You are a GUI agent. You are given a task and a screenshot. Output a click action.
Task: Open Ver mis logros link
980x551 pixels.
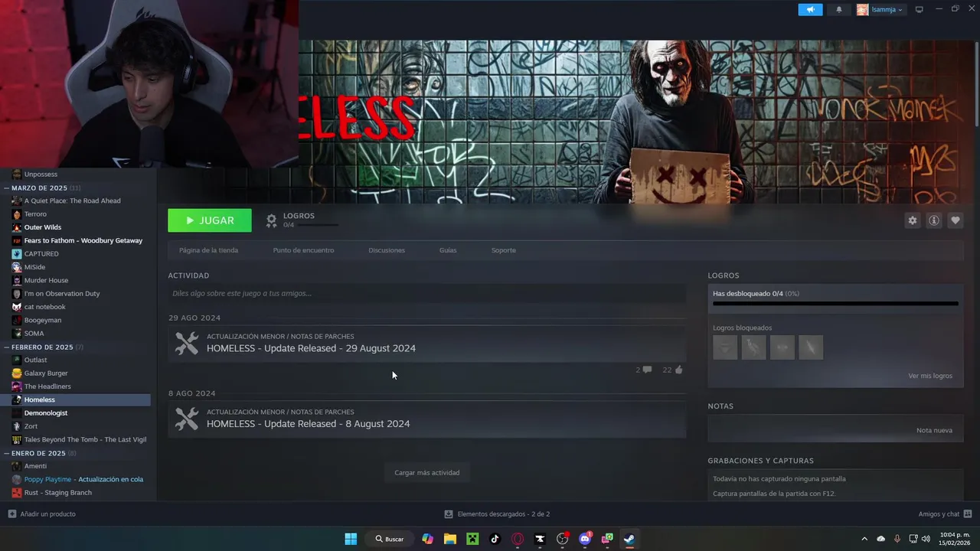930,376
